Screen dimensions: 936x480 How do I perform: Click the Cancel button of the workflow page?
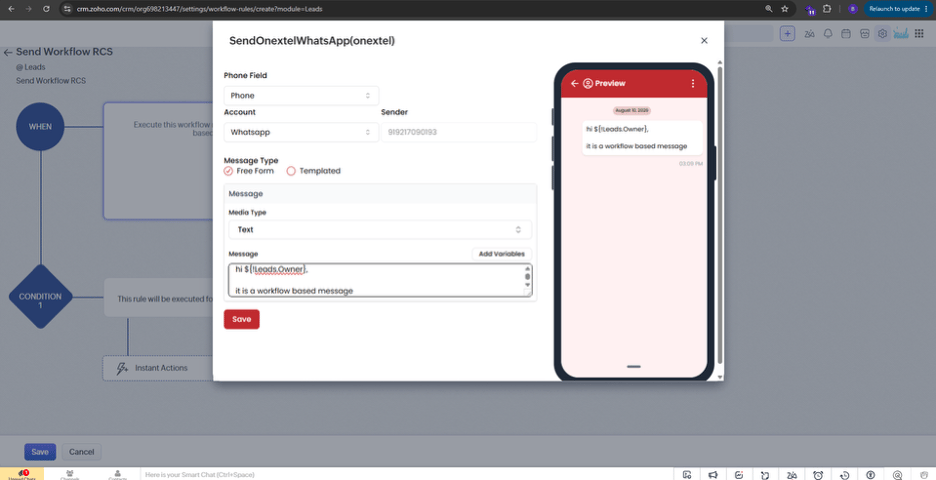pyautogui.click(x=82, y=452)
